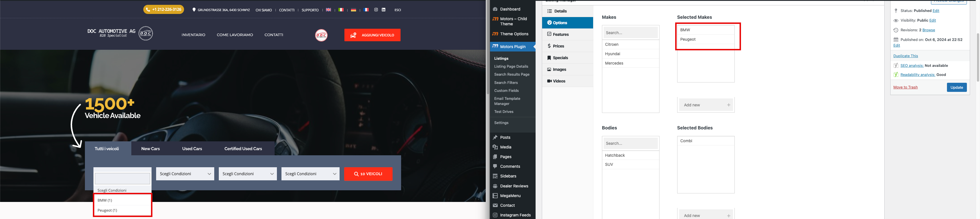Switch site language via the Italian flag
Image resolution: width=980 pixels, height=219 pixels.
click(341, 10)
